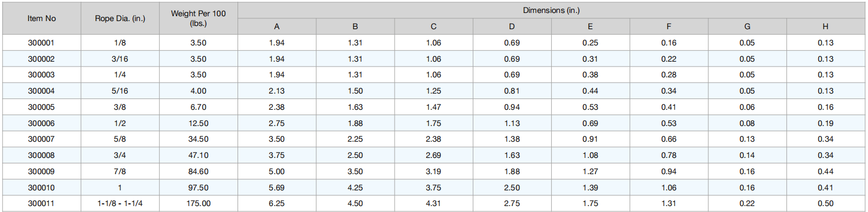Viewport: 868px width, 212px height.
Task: Select item number 300011 cell
Action: [x=42, y=203]
